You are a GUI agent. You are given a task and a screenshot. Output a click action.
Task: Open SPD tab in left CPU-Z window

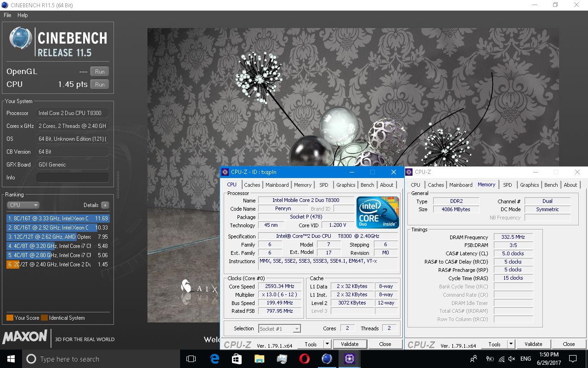click(x=324, y=185)
